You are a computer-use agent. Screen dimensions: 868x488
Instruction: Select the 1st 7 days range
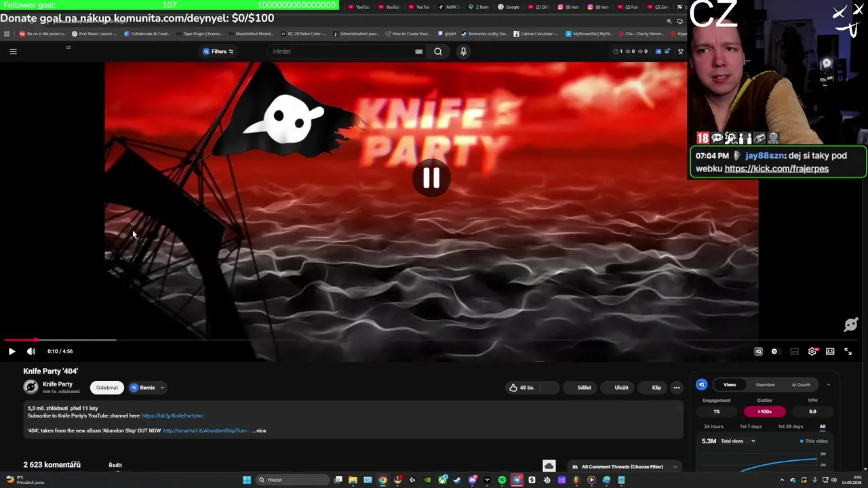pos(751,426)
